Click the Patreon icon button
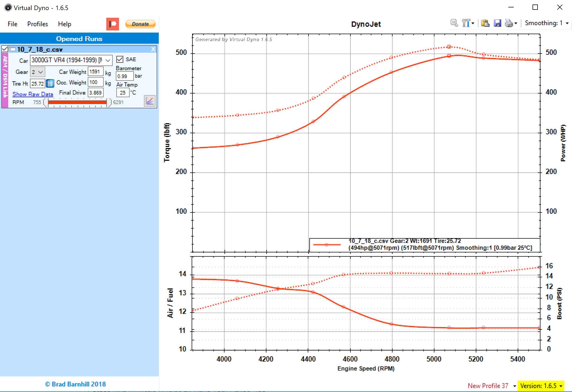Image resolution: width=572 pixels, height=392 pixels. click(113, 24)
